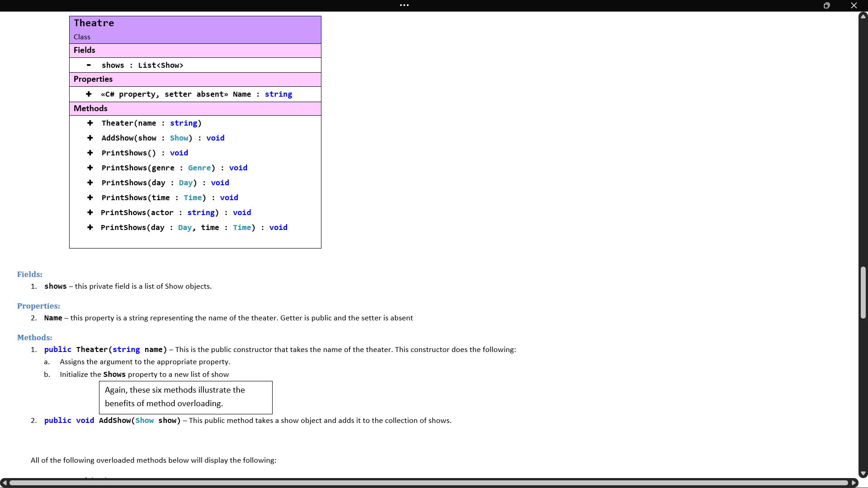Click the plus icon beside Name property
This screenshot has width=868, height=488.
point(89,94)
